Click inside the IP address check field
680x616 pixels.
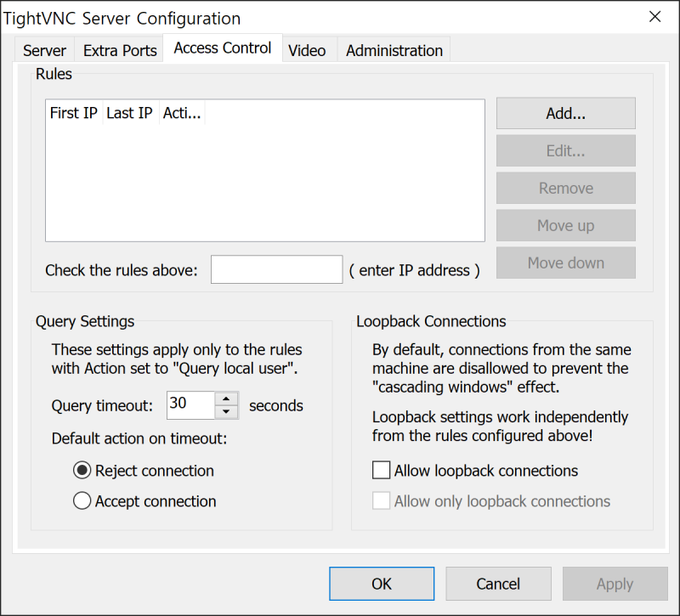point(275,269)
